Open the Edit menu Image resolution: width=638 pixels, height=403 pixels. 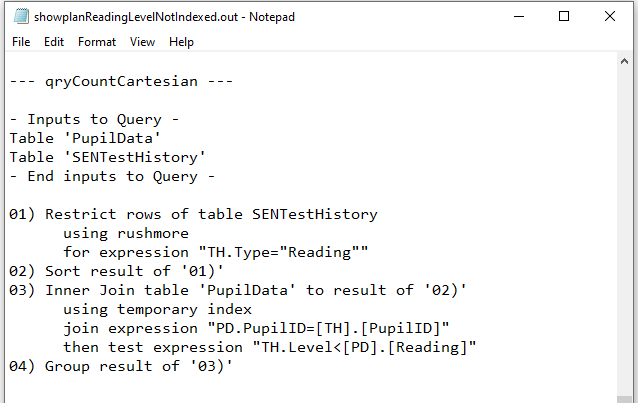point(54,42)
